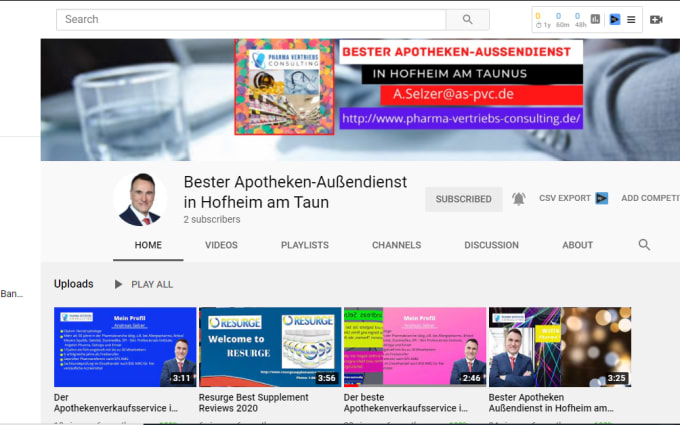Click the create video camera icon

(656, 20)
